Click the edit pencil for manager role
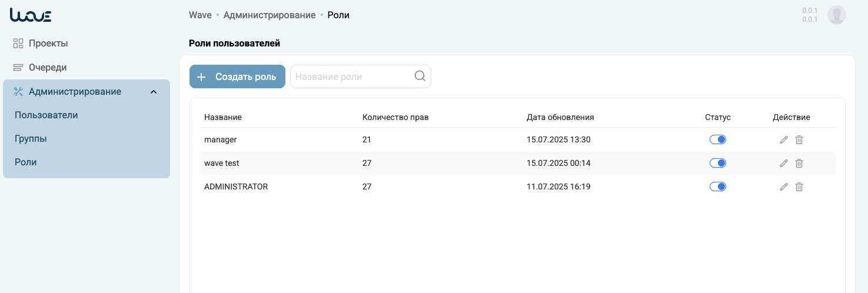 click(x=783, y=139)
